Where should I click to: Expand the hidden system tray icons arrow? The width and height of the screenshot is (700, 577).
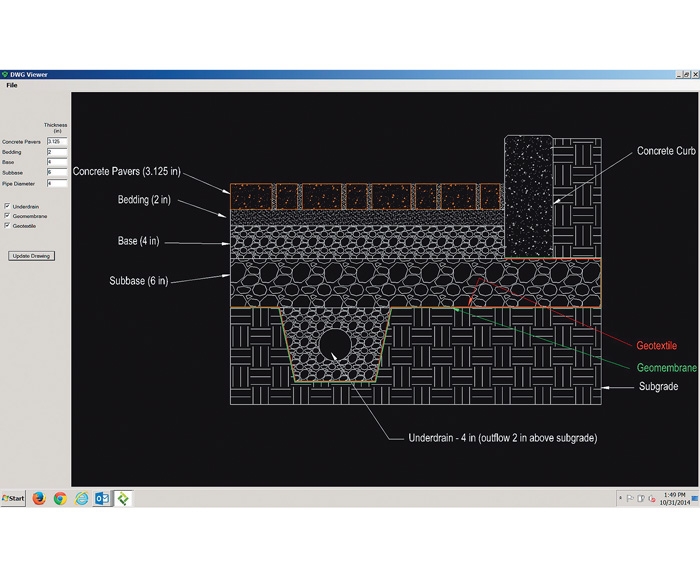(x=621, y=498)
